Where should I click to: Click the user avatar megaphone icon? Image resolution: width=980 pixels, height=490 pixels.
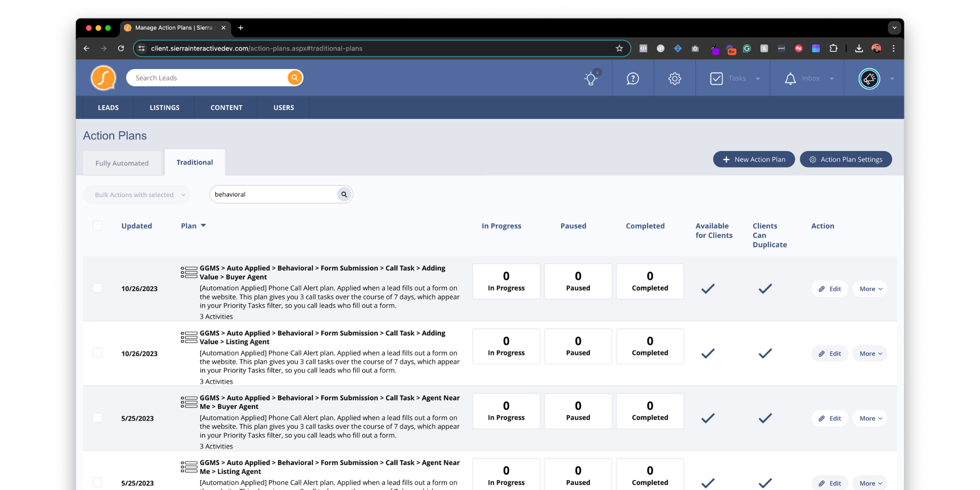click(869, 78)
